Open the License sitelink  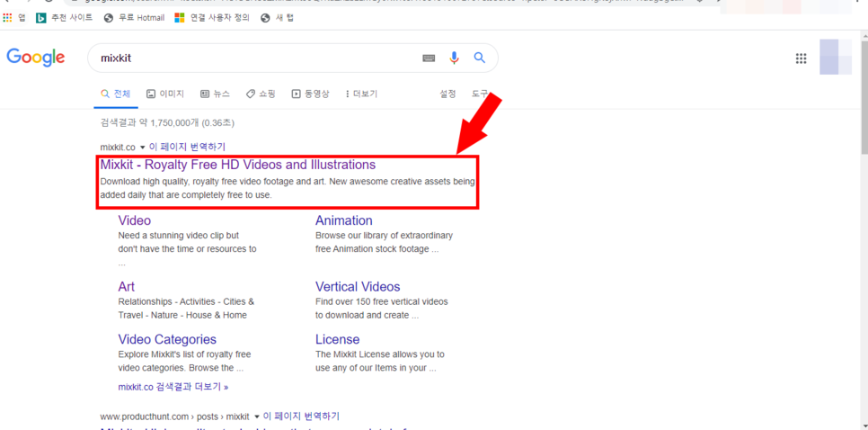[x=338, y=339]
